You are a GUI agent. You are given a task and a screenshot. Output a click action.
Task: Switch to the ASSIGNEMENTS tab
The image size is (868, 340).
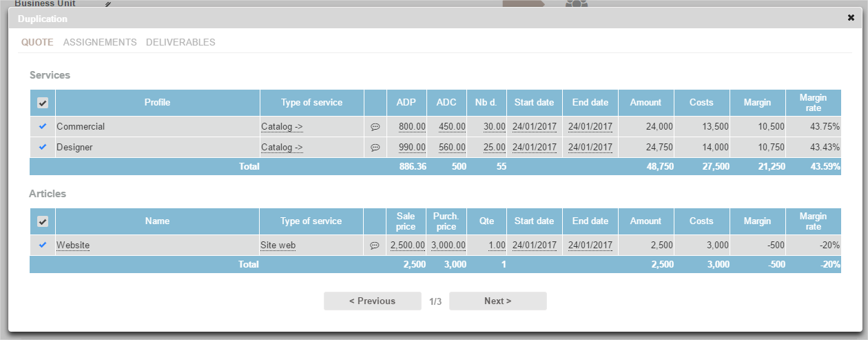coord(100,42)
